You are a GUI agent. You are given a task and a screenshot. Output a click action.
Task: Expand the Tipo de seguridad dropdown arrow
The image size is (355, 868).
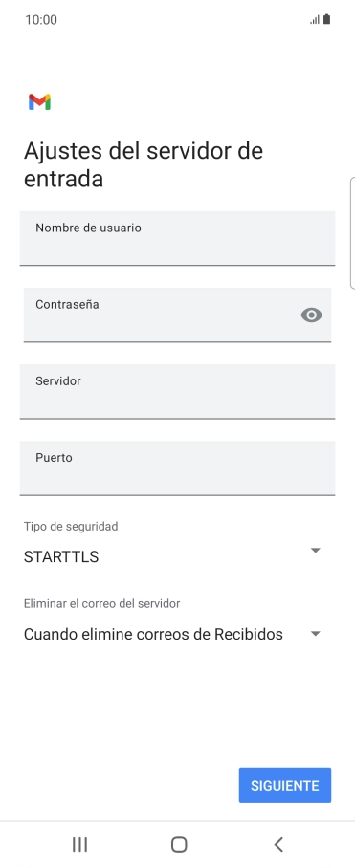coord(316,551)
